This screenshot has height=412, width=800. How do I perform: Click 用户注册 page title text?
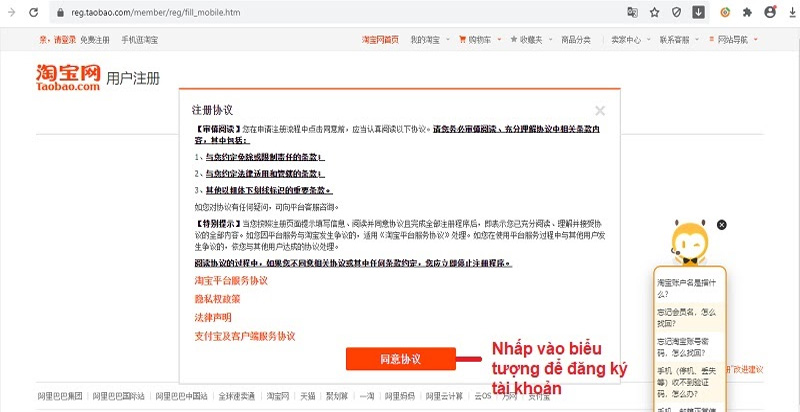click(x=133, y=79)
